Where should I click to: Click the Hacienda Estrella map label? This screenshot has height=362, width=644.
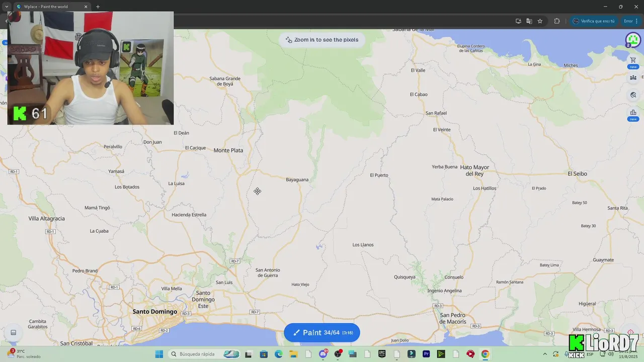pyautogui.click(x=189, y=215)
